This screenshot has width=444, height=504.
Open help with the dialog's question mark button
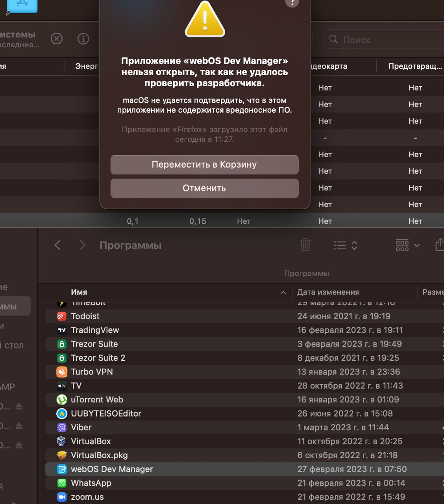point(292,2)
